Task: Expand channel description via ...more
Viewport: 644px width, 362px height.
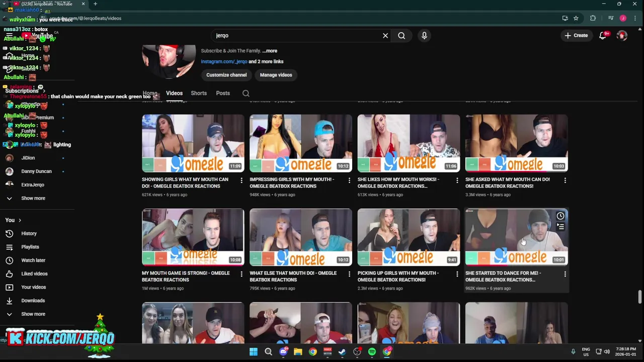Action: tap(270, 51)
